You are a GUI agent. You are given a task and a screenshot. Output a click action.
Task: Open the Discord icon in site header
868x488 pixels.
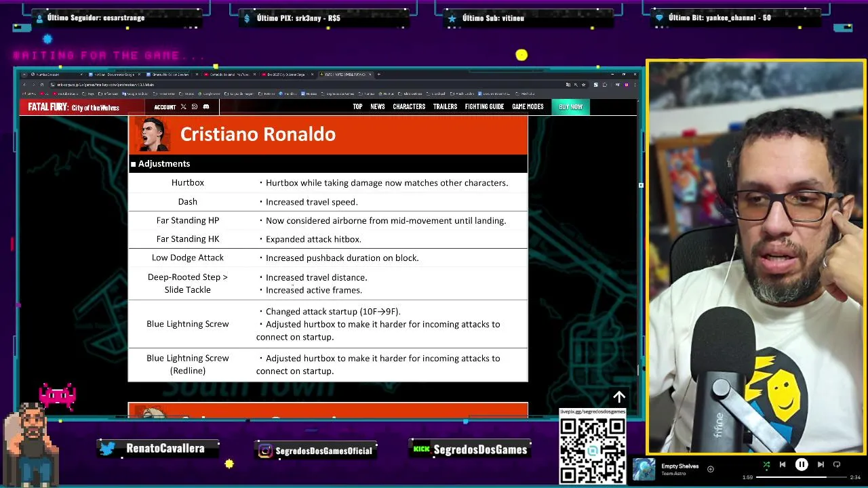pos(206,107)
